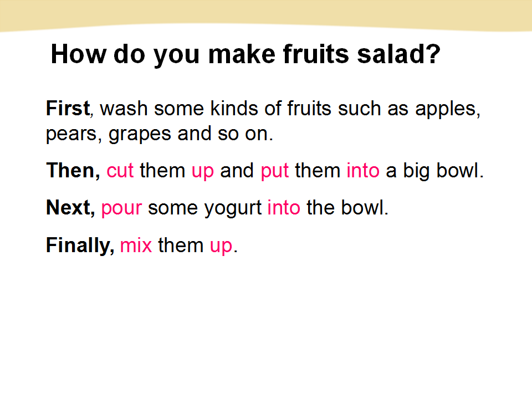Click the red word "put"
532x399 pixels.
[275, 171]
